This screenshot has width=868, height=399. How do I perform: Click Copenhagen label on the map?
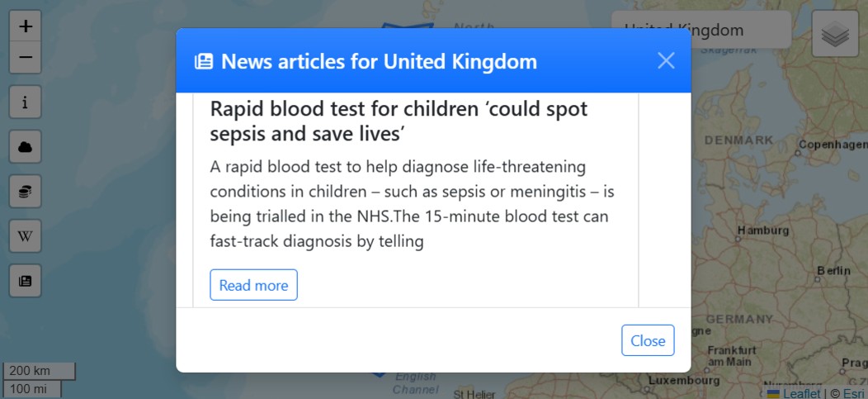pyautogui.click(x=833, y=145)
